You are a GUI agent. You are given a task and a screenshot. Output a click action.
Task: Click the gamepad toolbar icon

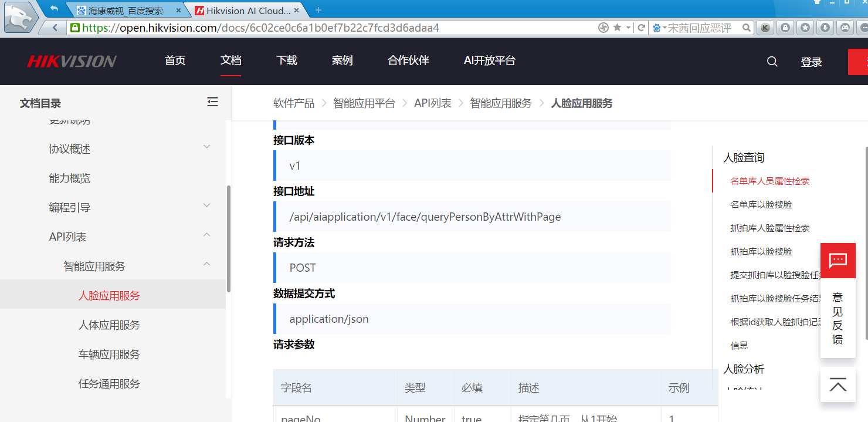845,27
